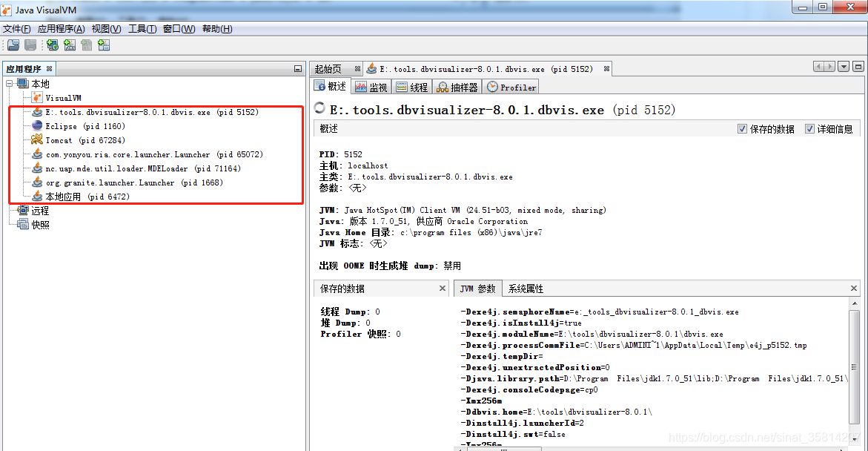The width and height of the screenshot is (868, 451).
Task: Select the 远程 tree node label
Action: click(x=40, y=211)
